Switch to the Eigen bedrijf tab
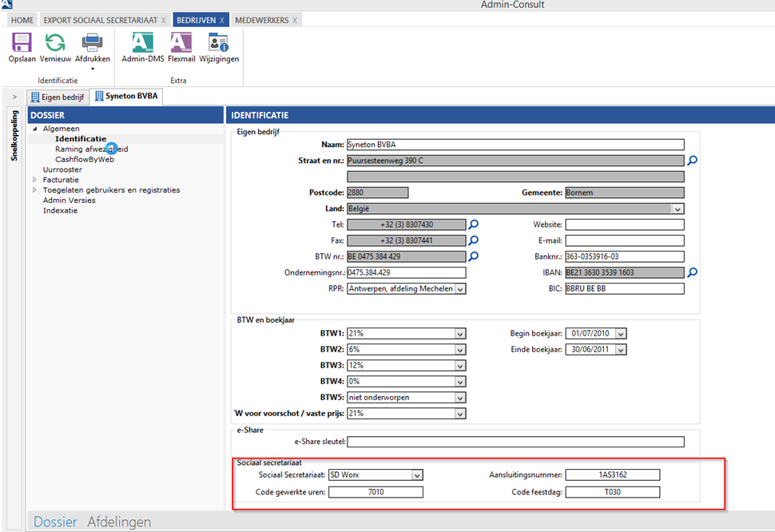775x532 pixels. [58, 97]
